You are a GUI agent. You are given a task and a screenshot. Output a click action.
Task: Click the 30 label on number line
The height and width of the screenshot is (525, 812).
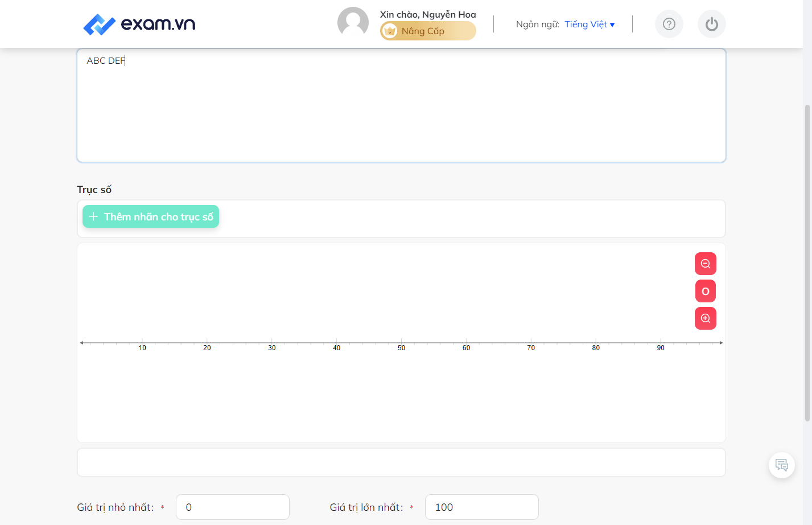pyautogui.click(x=272, y=348)
